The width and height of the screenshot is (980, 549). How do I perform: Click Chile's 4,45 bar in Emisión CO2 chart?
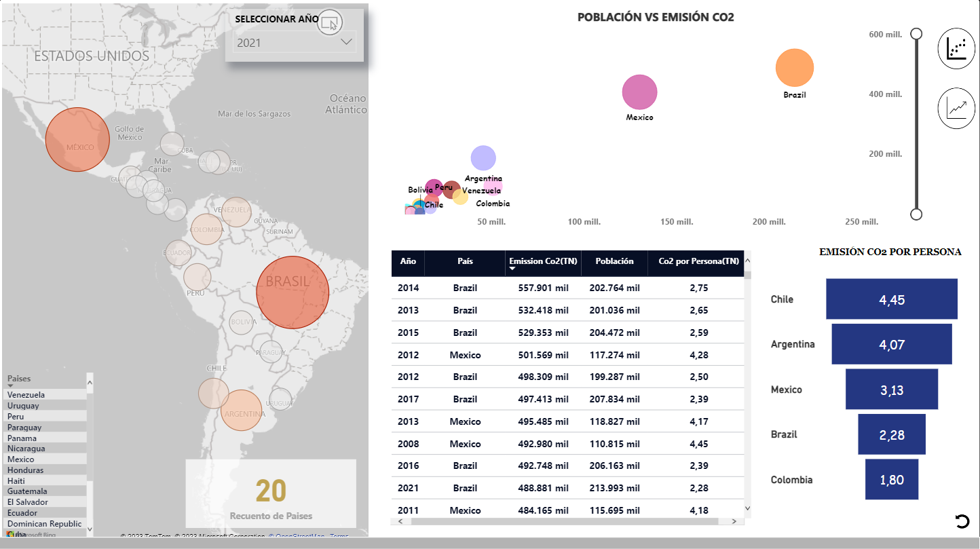click(x=892, y=299)
